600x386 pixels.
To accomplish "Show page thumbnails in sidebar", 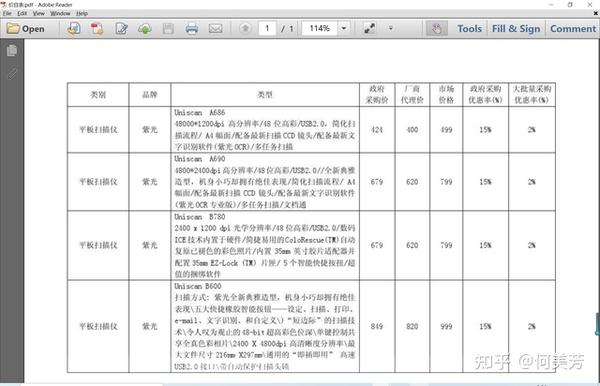I will pyautogui.click(x=12, y=50).
